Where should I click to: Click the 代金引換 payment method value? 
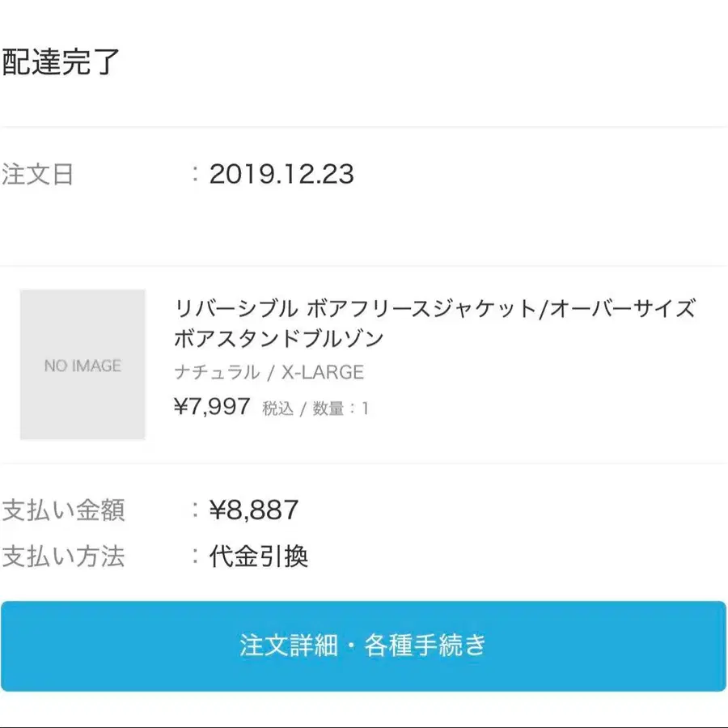click(x=259, y=557)
